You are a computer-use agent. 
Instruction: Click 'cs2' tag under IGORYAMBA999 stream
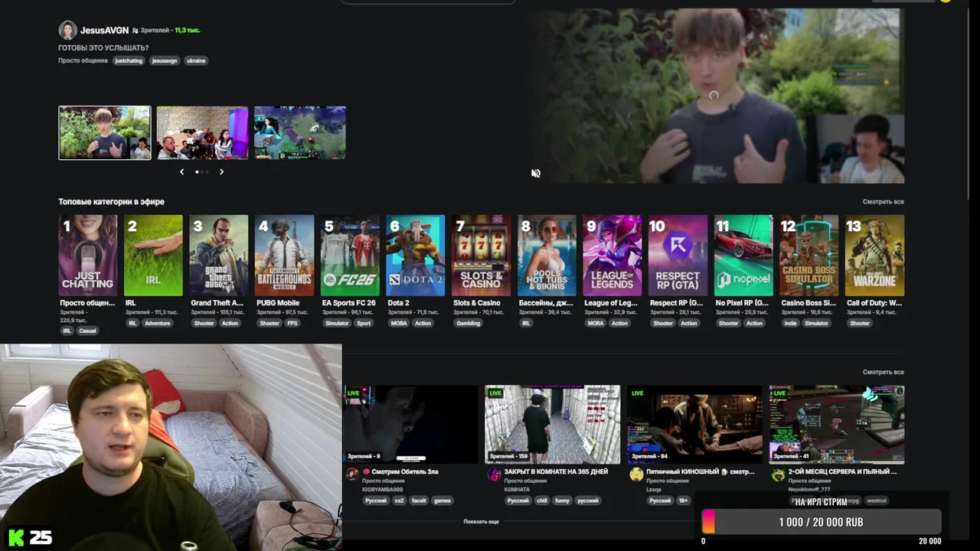pyautogui.click(x=399, y=500)
